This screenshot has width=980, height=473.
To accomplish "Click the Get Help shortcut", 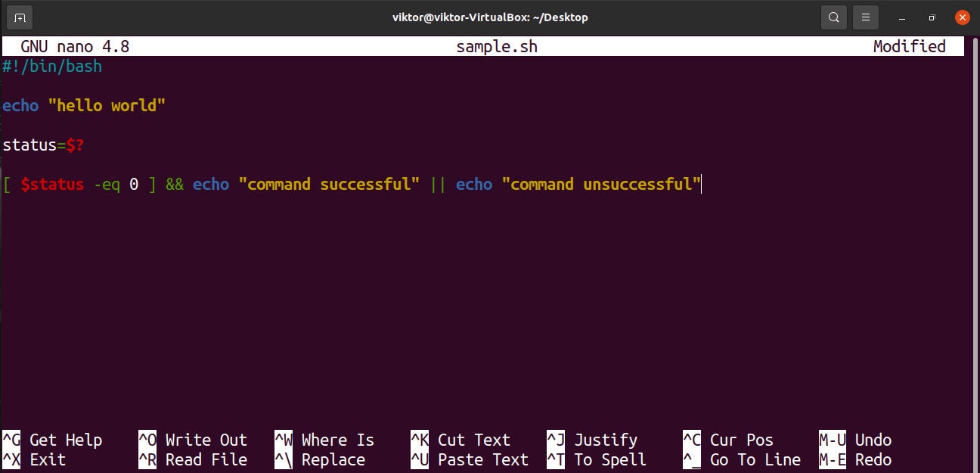I will tap(65, 440).
